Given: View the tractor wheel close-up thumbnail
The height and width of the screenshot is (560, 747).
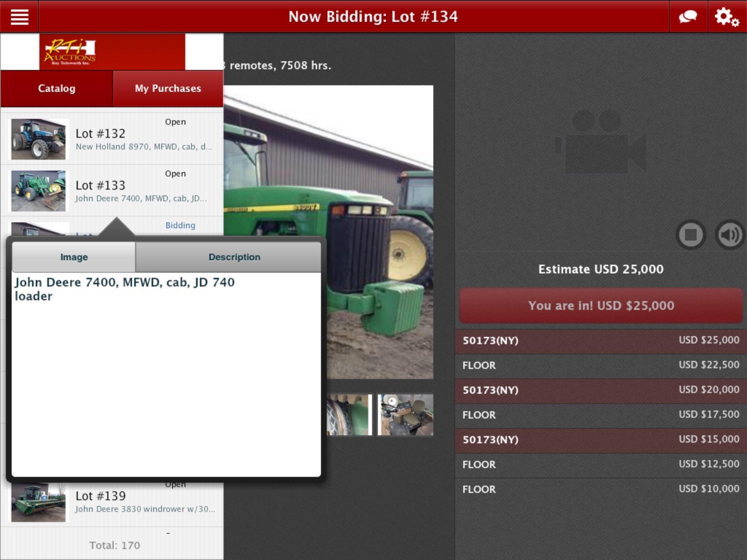Looking at the screenshot, I should click(x=349, y=415).
